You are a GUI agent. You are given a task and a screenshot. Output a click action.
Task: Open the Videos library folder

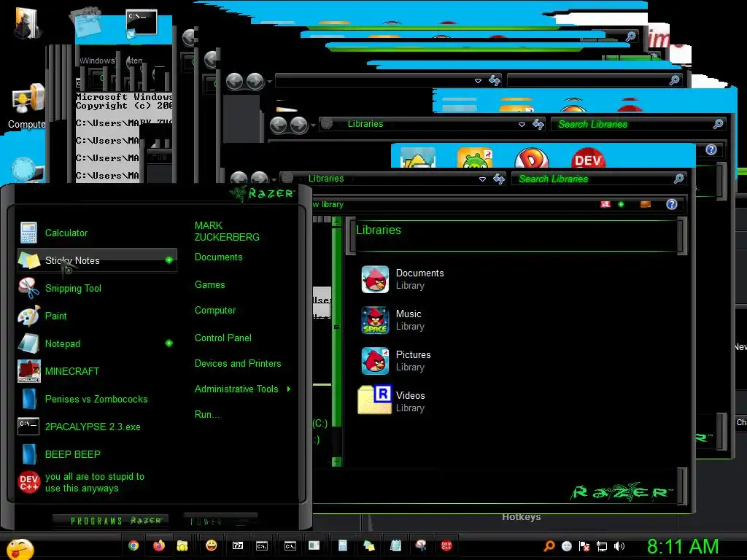tap(392, 402)
